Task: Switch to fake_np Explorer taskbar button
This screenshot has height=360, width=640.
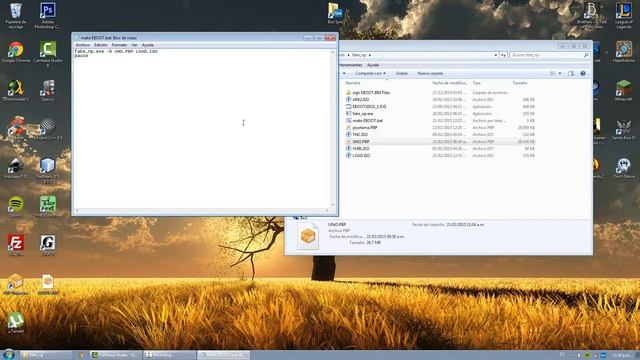Action: (x=46, y=355)
